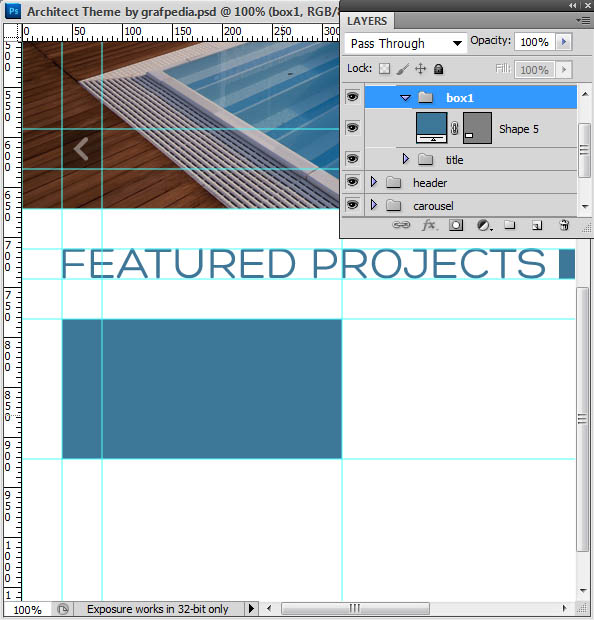Hide the box1 group
Image resolution: width=594 pixels, height=620 pixels.
coord(352,96)
